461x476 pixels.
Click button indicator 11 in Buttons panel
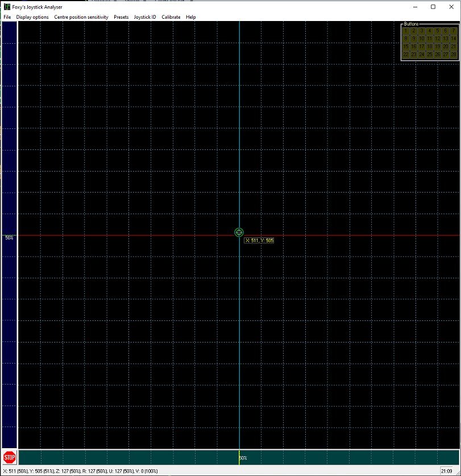pos(429,39)
